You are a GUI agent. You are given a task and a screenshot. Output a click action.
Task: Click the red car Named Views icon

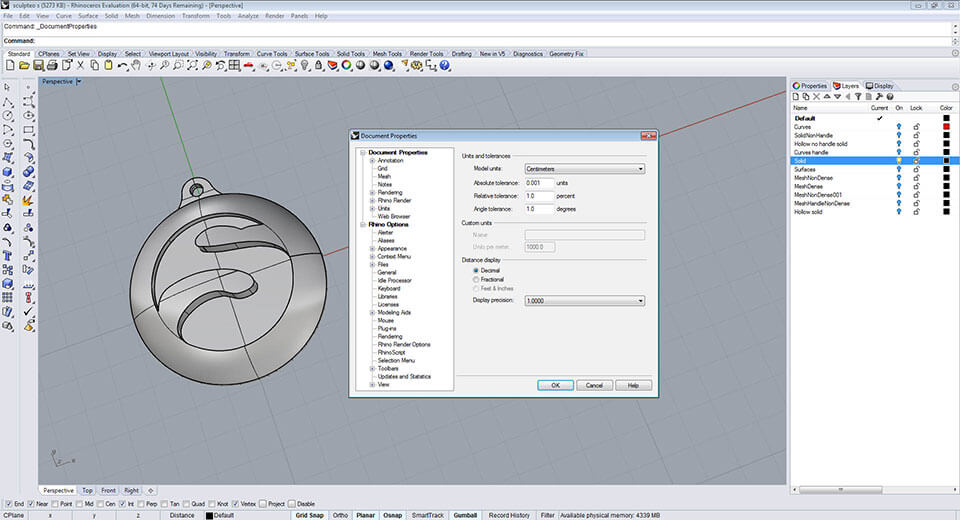[249, 65]
